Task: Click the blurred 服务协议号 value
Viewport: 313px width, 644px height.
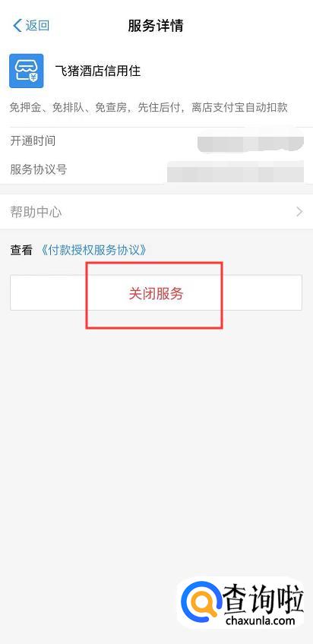Action: click(236, 171)
